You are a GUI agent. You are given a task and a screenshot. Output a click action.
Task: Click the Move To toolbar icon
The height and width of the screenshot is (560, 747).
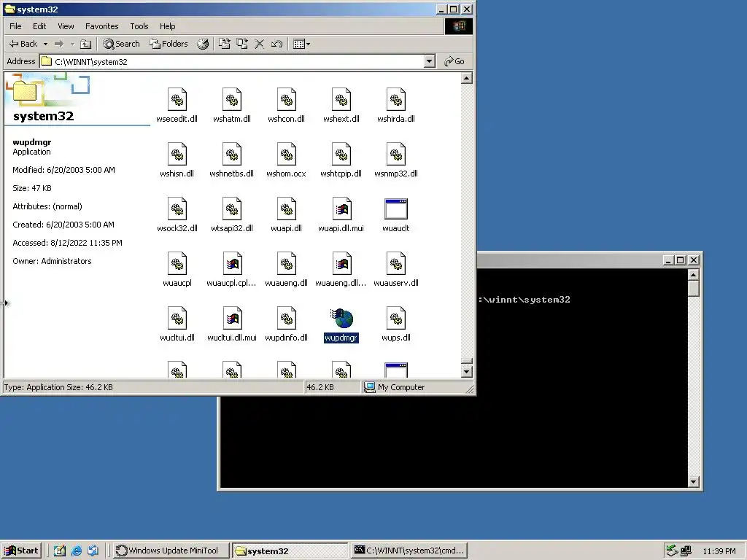pyautogui.click(x=225, y=44)
